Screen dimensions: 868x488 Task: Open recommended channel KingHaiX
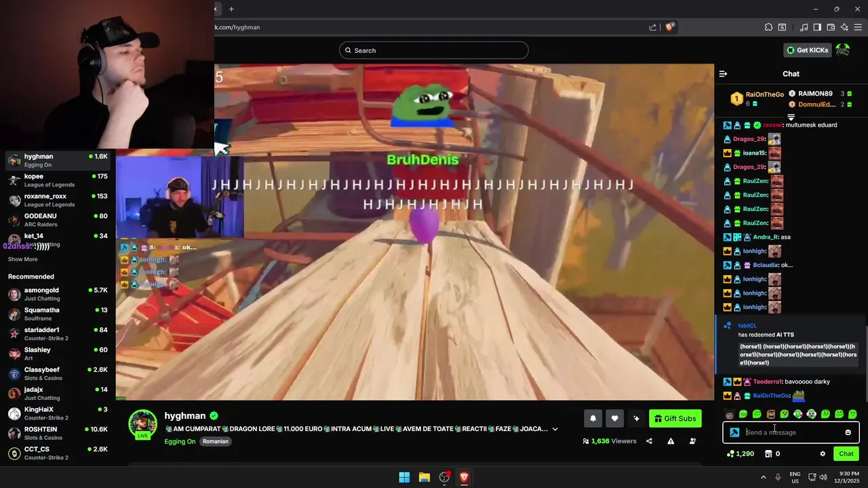point(58,413)
